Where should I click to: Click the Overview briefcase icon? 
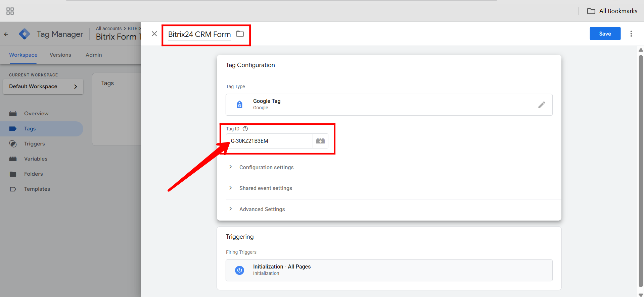click(13, 114)
